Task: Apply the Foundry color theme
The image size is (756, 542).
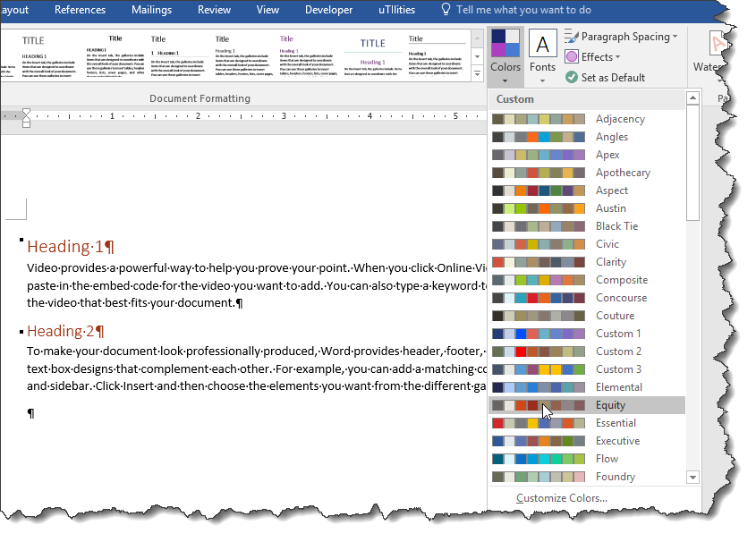Action: click(587, 477)
